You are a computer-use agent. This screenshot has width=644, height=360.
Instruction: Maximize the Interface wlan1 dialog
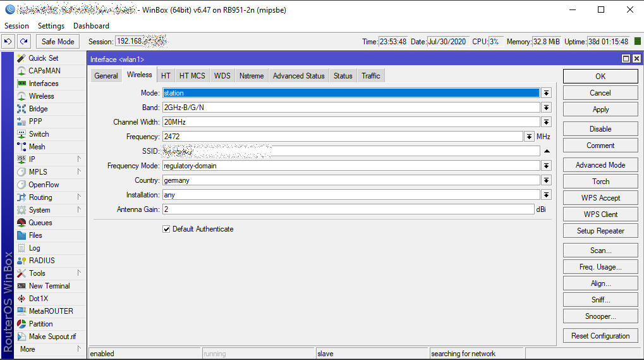click(626, 59)
